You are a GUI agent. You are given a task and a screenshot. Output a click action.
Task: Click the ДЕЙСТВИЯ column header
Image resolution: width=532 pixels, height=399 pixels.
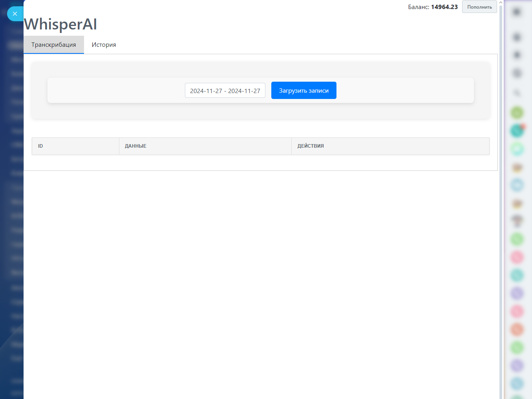(x=390, y=146)
